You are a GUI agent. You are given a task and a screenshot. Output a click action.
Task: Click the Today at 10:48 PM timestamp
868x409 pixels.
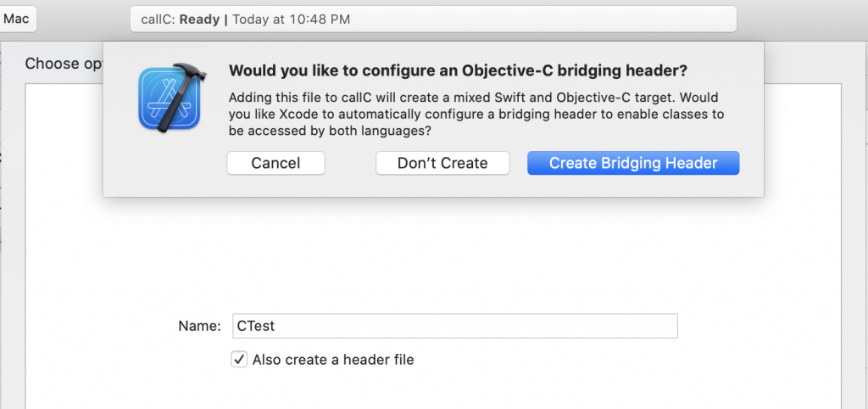click(291, 19)
